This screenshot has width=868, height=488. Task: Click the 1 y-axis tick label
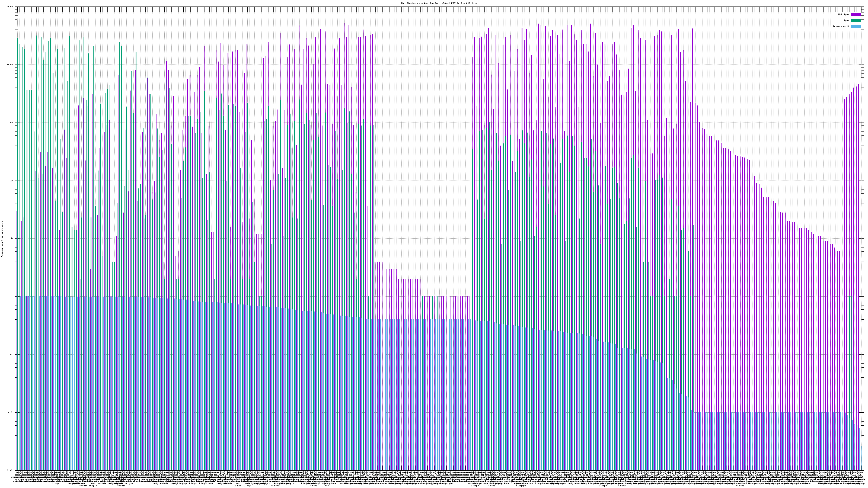click(x=13, y=297)
